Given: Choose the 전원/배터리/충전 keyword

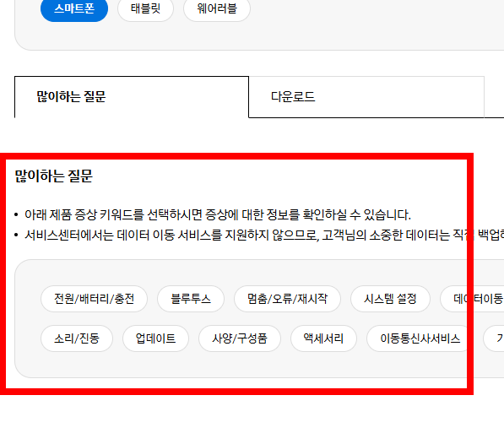Looking at the screenshot, I should point(94,299).
